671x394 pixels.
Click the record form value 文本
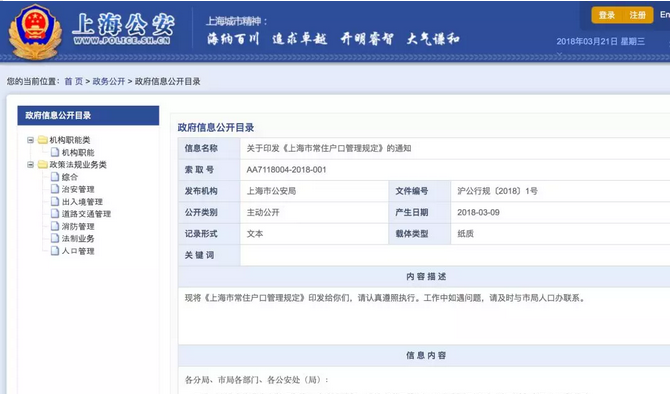pyautogui.click(x=255, y=234)
